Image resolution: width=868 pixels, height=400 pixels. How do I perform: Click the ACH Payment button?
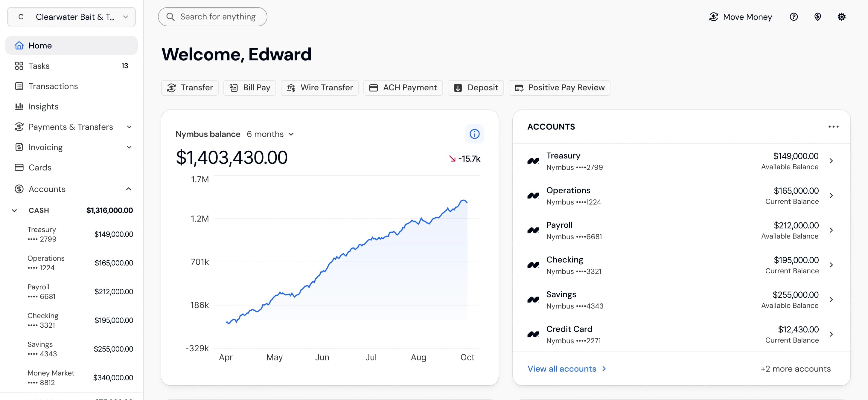(403, 88)
